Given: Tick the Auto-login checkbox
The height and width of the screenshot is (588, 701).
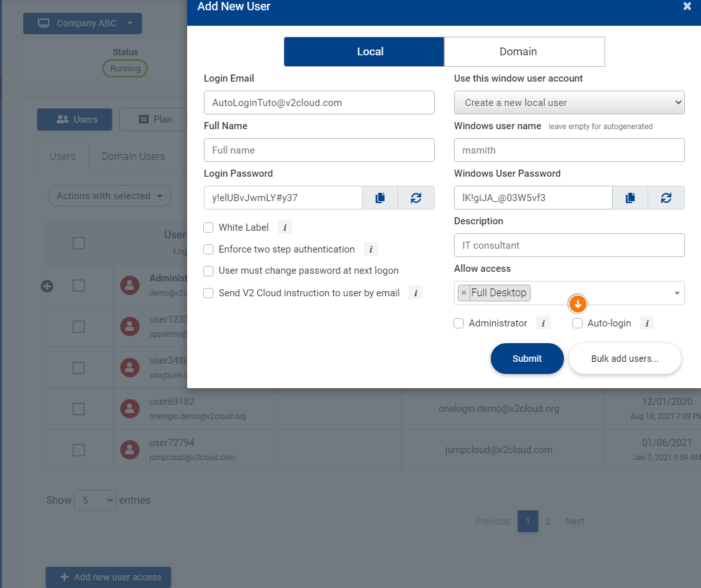Looking at the screenshot, I should [x=578, y=323].
